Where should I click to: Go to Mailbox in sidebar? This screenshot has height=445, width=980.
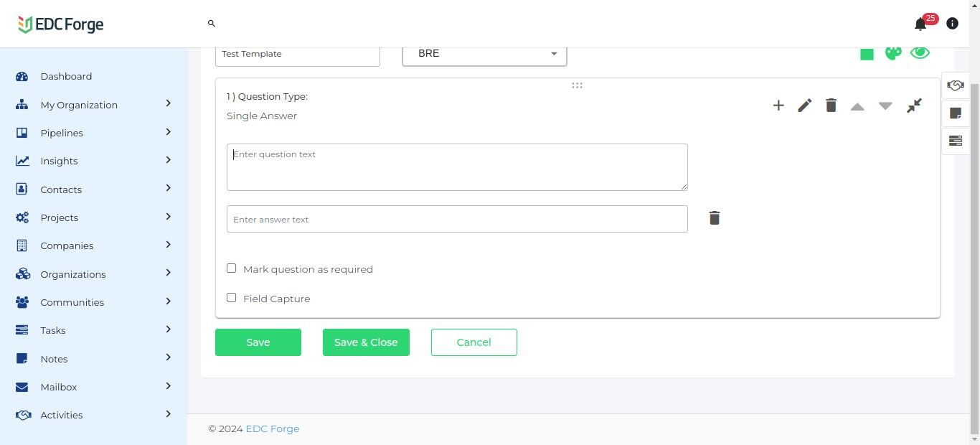[59, 387]
